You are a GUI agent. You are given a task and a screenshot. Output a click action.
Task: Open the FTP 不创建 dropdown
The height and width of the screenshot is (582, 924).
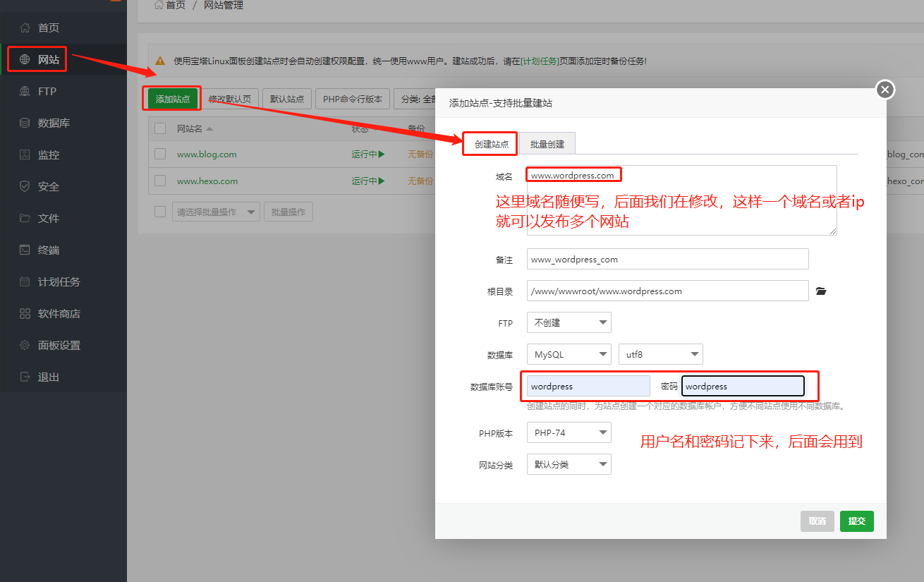(569, 322)
